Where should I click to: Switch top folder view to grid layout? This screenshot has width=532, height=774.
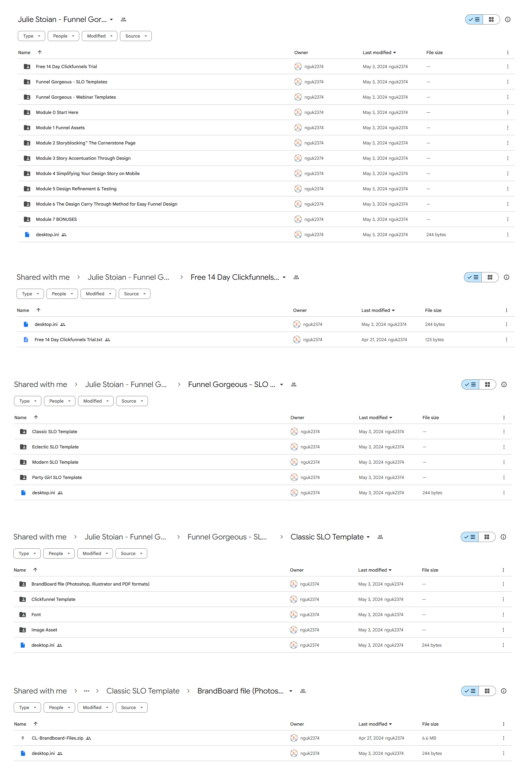click(491, 19)
